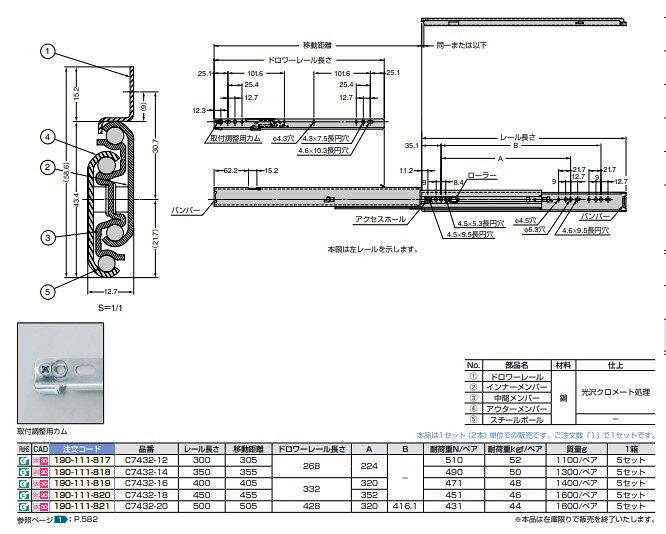Image resolution: width=666 pixels, height=534 pixels.
Task: Click the 注文コード column header
Action: point(82,449)
